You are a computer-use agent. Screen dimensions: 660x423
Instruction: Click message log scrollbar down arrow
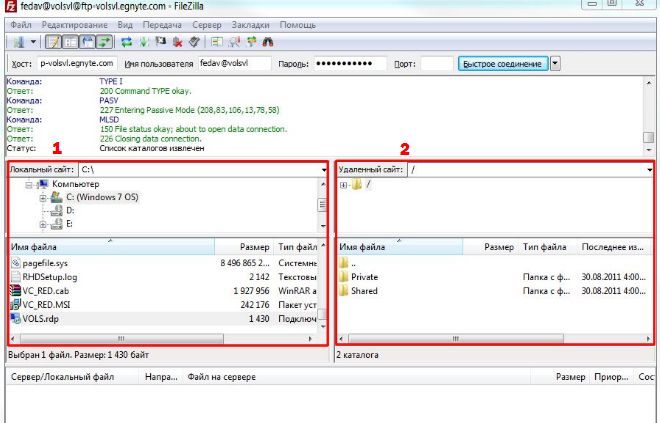point(649,149)
